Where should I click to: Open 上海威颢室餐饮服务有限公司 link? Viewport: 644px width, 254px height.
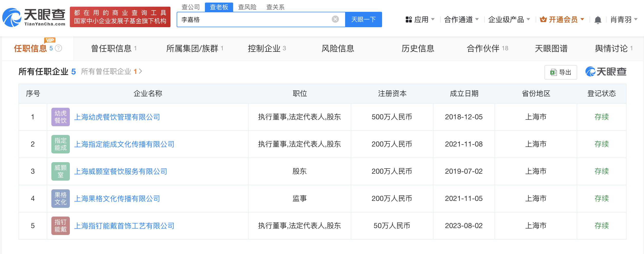[121, 171]
